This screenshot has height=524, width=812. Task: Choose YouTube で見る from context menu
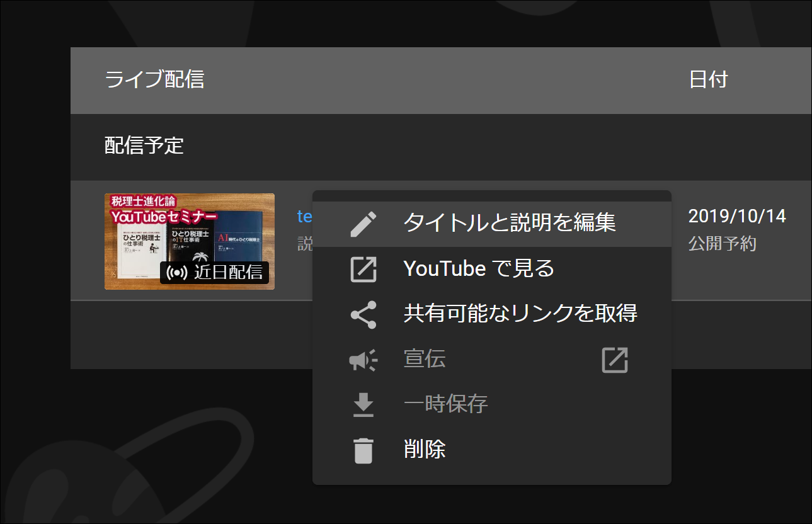point(492,269)
